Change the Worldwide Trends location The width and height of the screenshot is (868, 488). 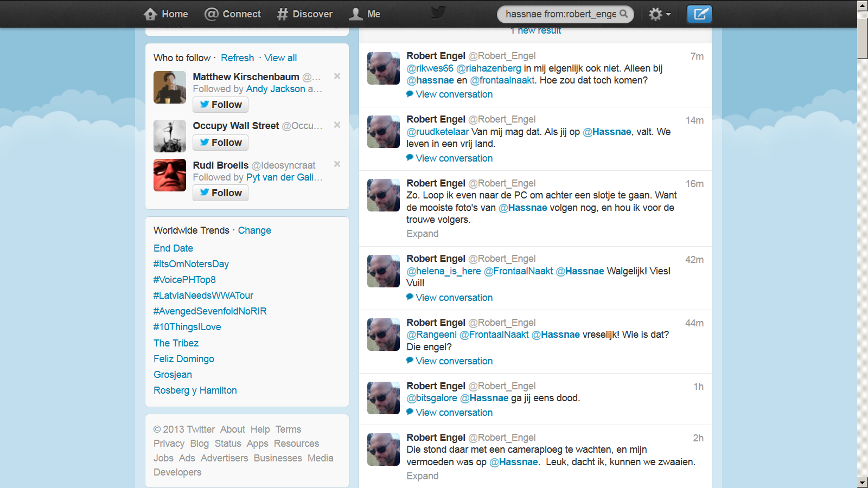coord(254,230)
